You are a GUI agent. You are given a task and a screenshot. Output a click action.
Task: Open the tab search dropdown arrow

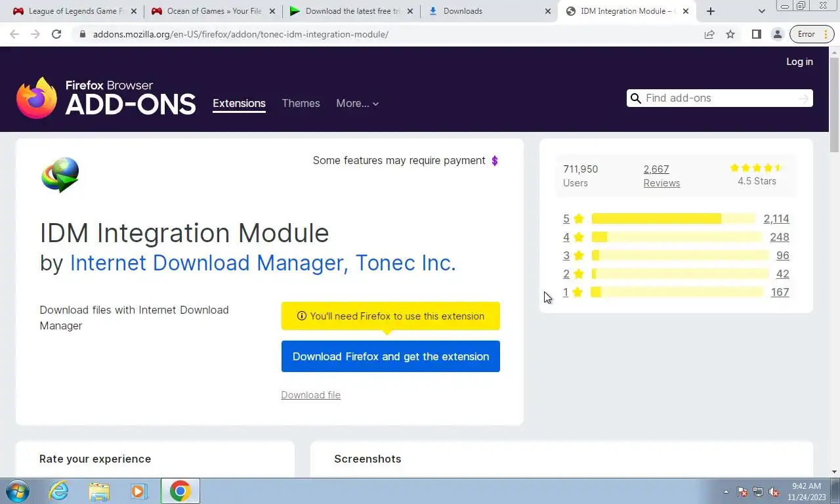coord(761,11)
